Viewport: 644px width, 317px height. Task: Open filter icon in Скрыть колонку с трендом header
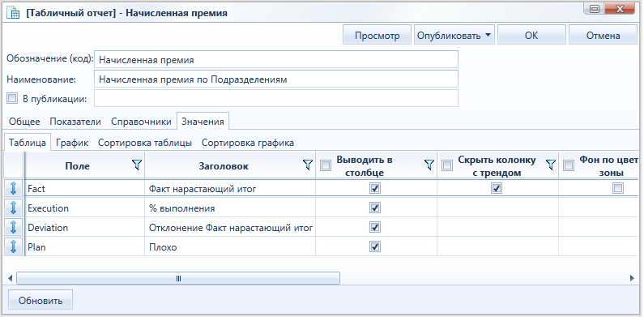tap(551, 165)
